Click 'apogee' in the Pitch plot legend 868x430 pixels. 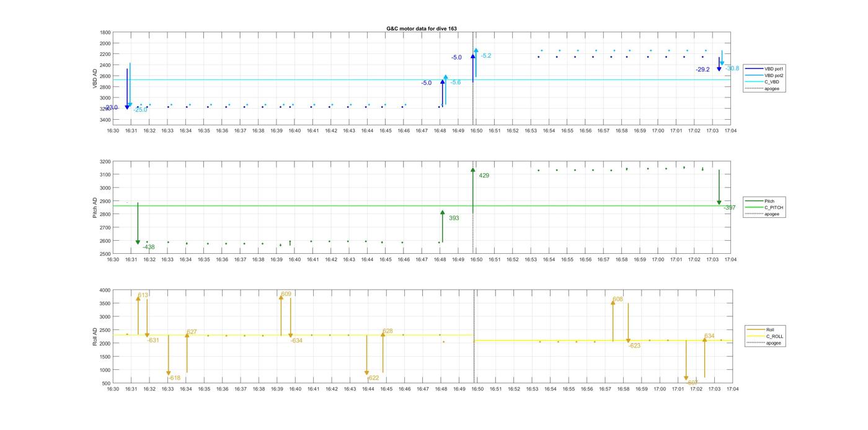pos(771,214)
